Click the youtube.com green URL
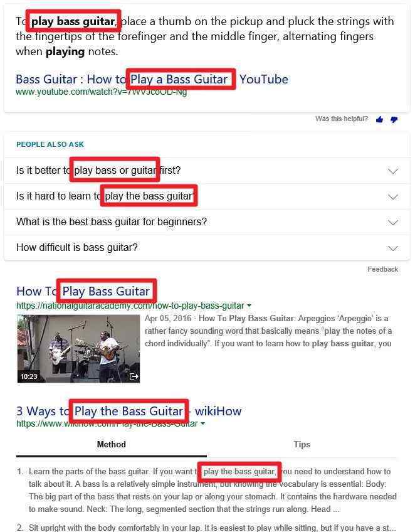This screenshot has width=420, height=532. [x=101, y=92]
